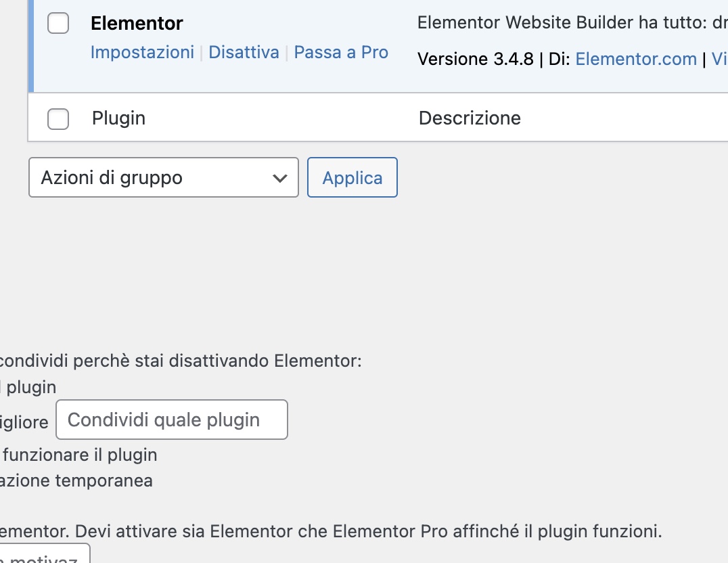Click the partially visible motivaz button
This screenshot has width=728, height=563.
tap(45, 556)
